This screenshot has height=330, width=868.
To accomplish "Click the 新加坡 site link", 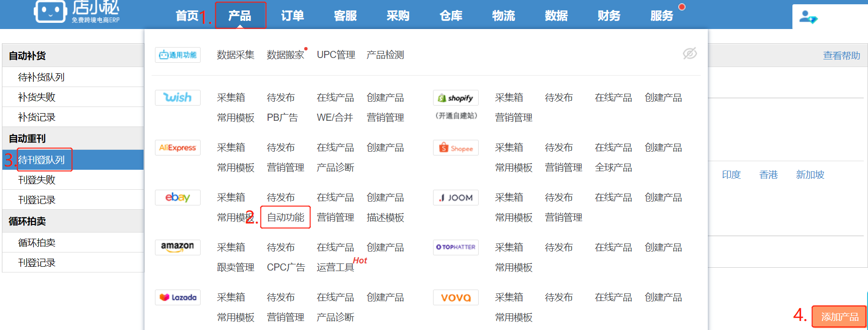I will coord(810,175).
